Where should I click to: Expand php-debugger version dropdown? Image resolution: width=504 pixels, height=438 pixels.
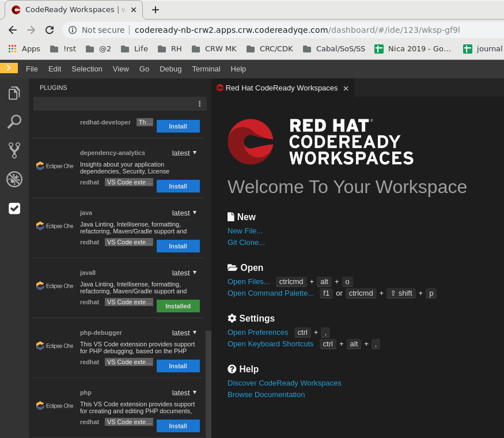(x=184, y=333)
